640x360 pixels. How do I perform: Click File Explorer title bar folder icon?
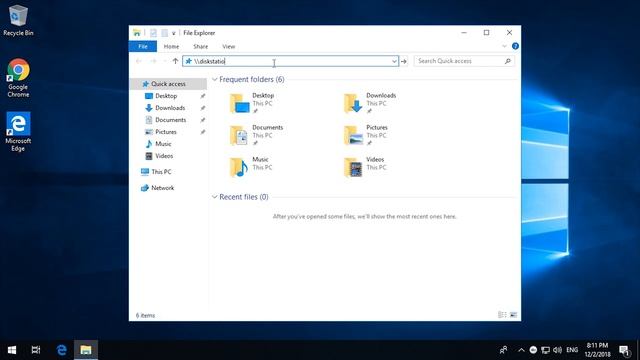(x=137, y=33)
